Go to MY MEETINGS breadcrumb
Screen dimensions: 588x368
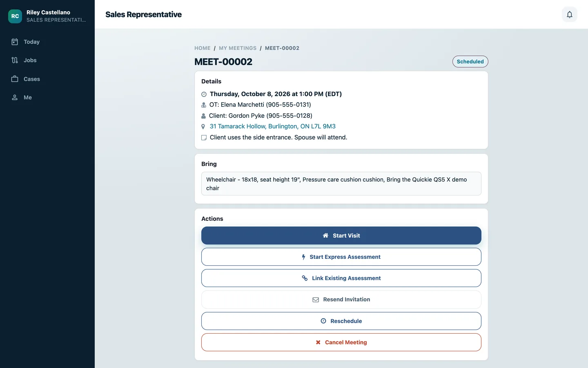[238, 48]
